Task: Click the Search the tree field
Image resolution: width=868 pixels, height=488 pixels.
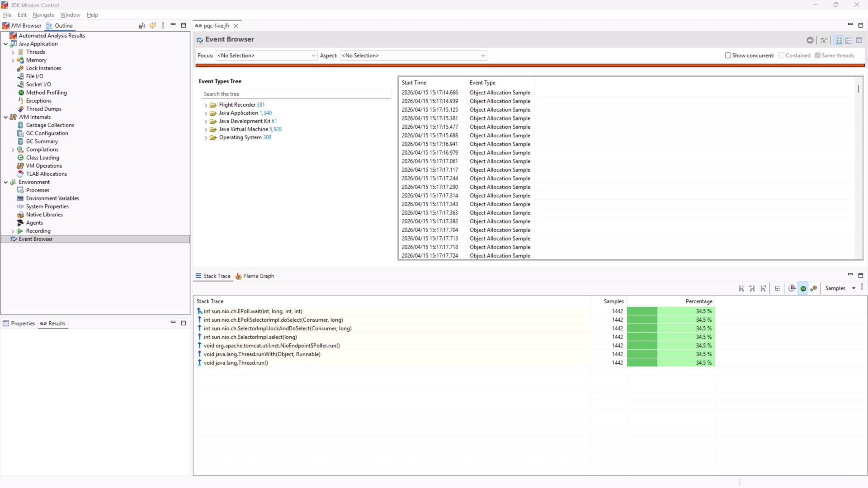Action: pos(296,94)
